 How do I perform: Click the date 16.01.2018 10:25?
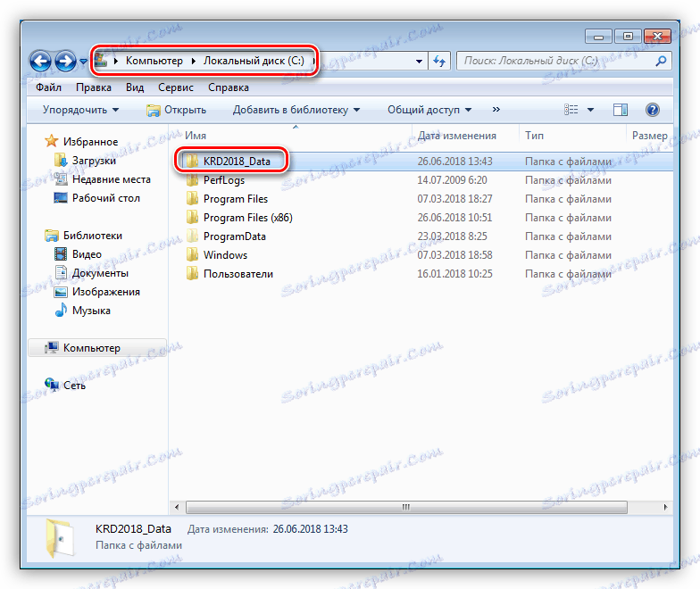(x=454, y=274)
